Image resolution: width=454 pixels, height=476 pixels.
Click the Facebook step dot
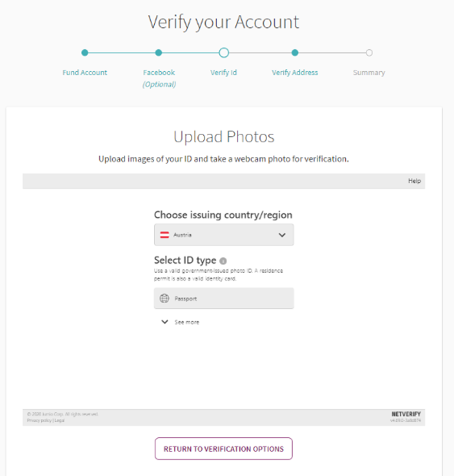(x=159, y=53)
